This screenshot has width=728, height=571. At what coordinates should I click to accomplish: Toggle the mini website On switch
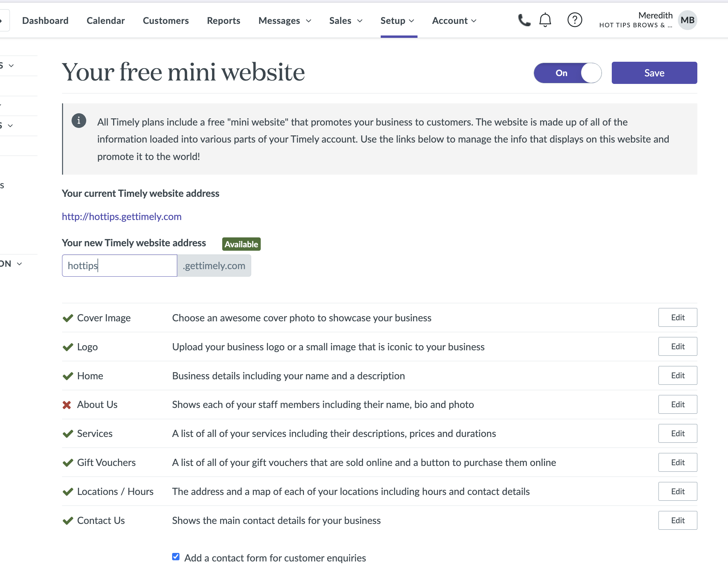tap(567, 73)
